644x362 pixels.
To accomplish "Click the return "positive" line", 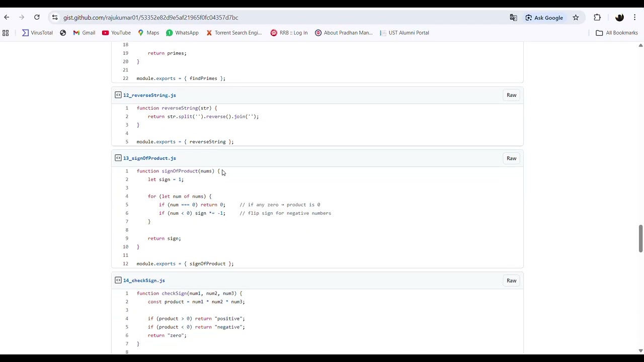I will pyautogui.click(x=196, y=319).
